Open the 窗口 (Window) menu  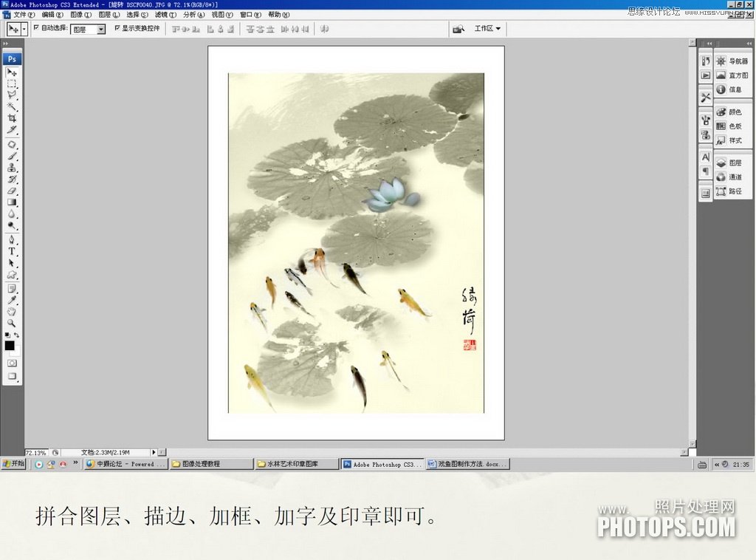(249, 14)
